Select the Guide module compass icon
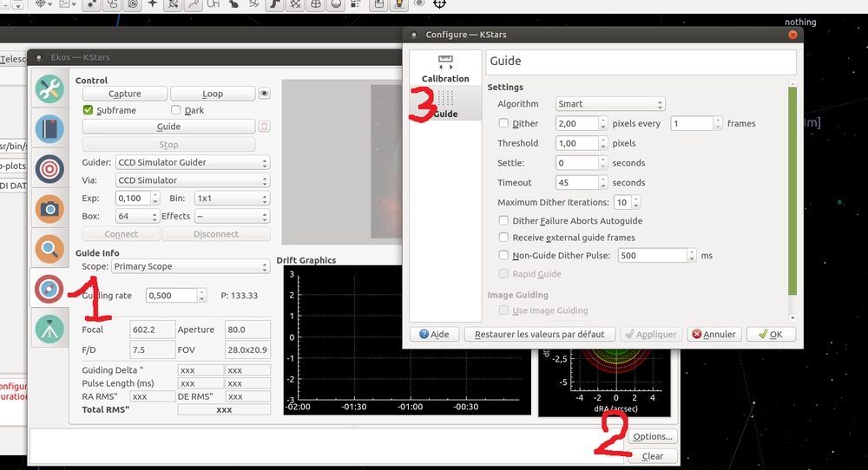Image resolution: width=868 pixels, height=470 pixels. point(49,289)
